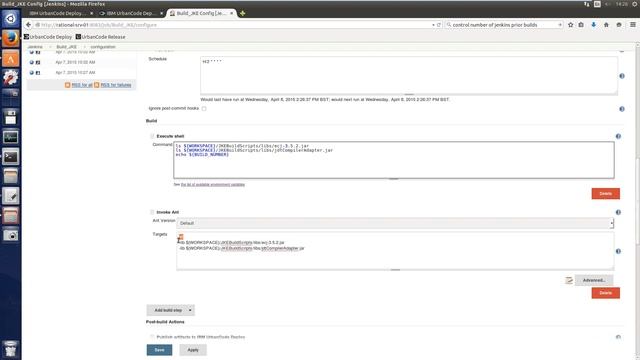Open a new tab with plus button
This screenshot has width=640, height=360.
coord(242,13)
